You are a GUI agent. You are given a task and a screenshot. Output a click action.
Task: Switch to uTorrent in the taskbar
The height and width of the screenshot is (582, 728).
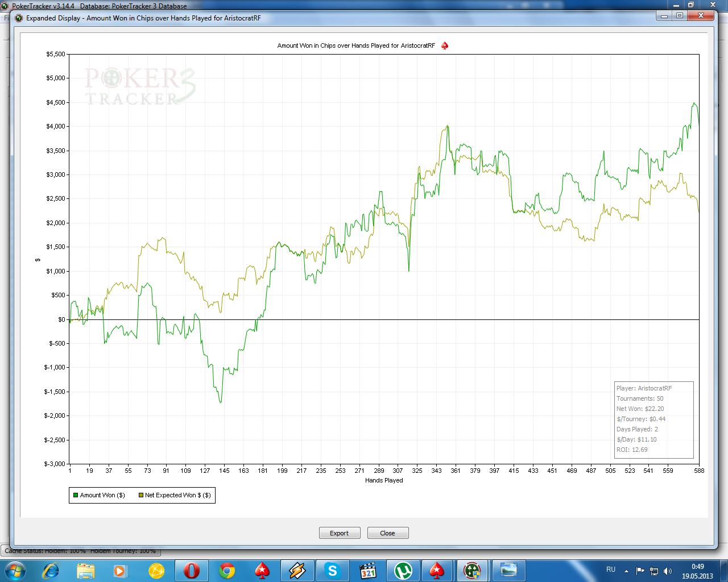(403, 571)
